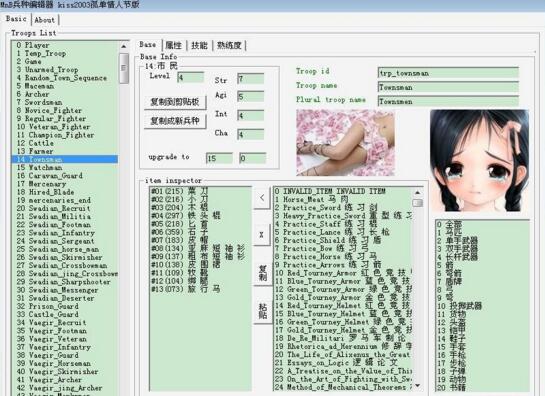Screen dimensions: 545x396
Task: Click the item list scrollbar thumb
Action: click(x=417, y=203)
